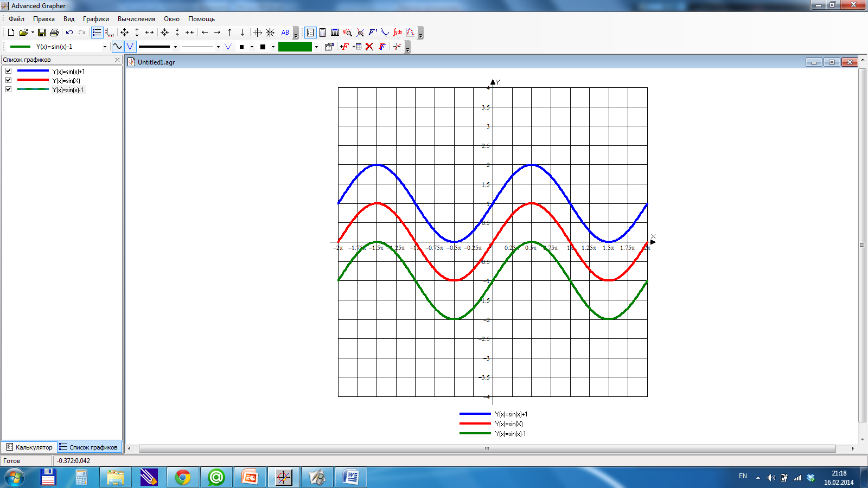This screenshot has height=488, width=868.
Task: Open Google Chrome from the taskbar
Action: [x=183, y=477]
